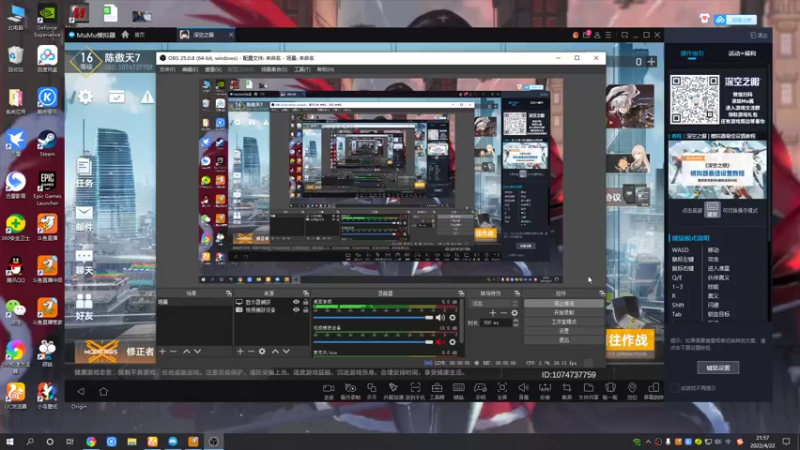This screenshot has height=450, width=800.
Task: Open the 工具箱 icon in MuMu toolbar
Action: [437, 391]
